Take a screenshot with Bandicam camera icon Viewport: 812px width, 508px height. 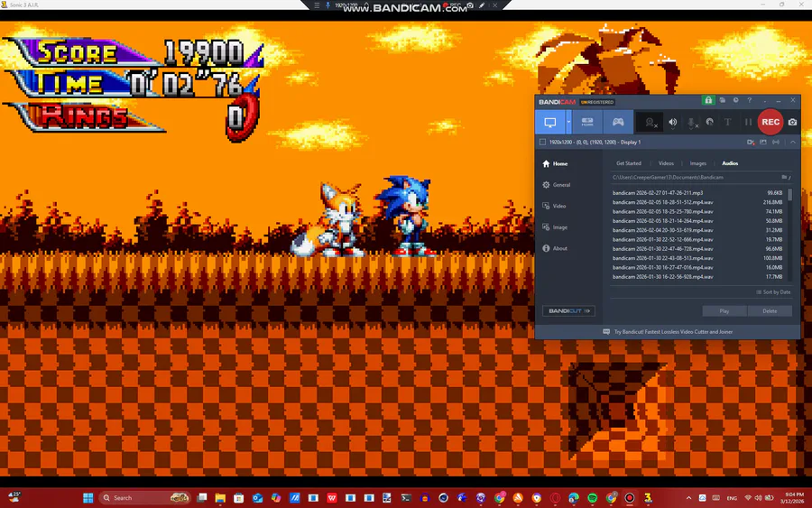[792, 122]
